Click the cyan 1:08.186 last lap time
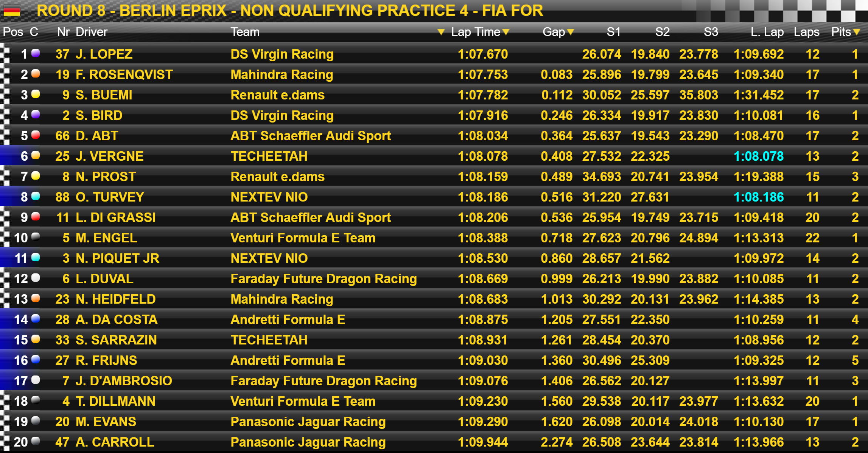868x453 pixels. coord(759,197)
